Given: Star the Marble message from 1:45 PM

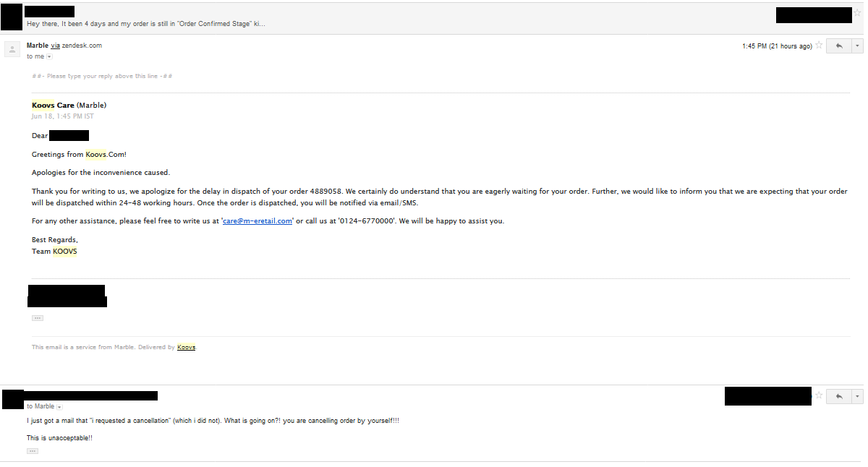Looking at the screenshot, I should 819,46.
